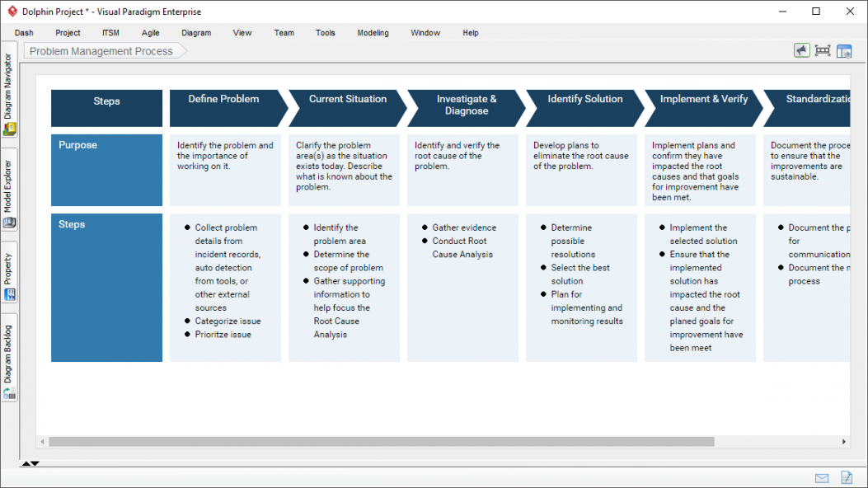Image resolution: width=868 pixels, height=488 pixels.
Task: Select the Identify Solution step header
Action: 584,100
